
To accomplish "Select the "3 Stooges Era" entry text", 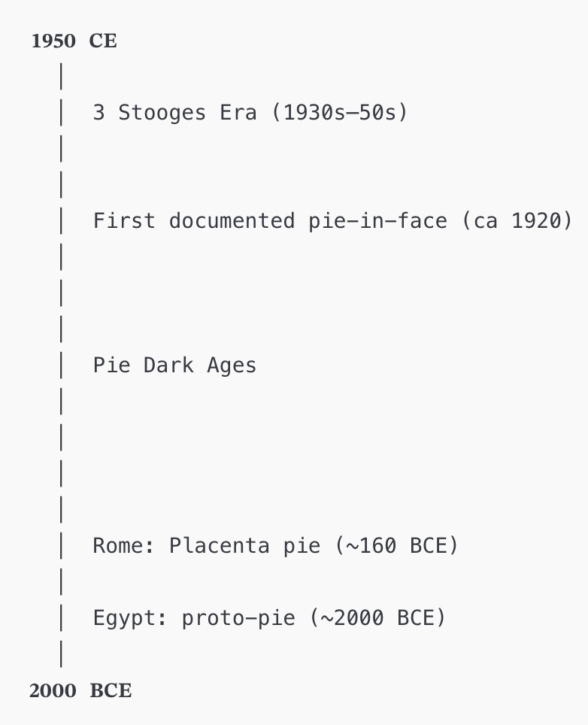I will click(x=174, y=113).
